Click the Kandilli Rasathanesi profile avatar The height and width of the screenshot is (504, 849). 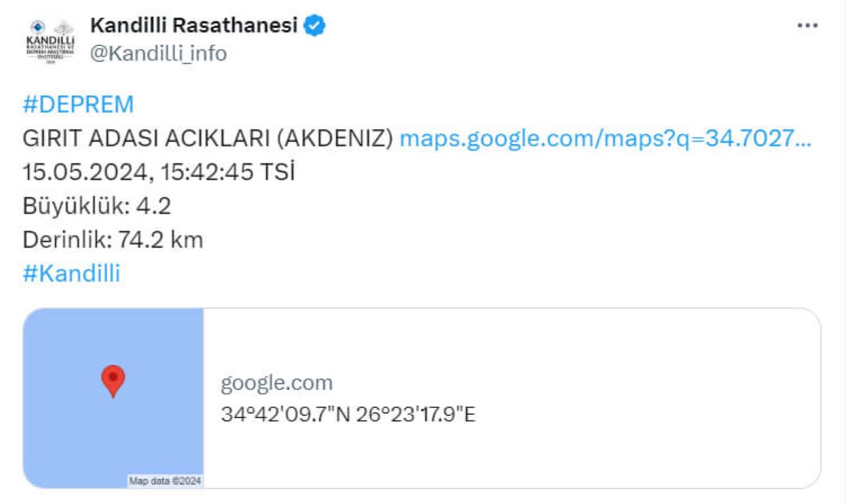(x=50, y=42)
